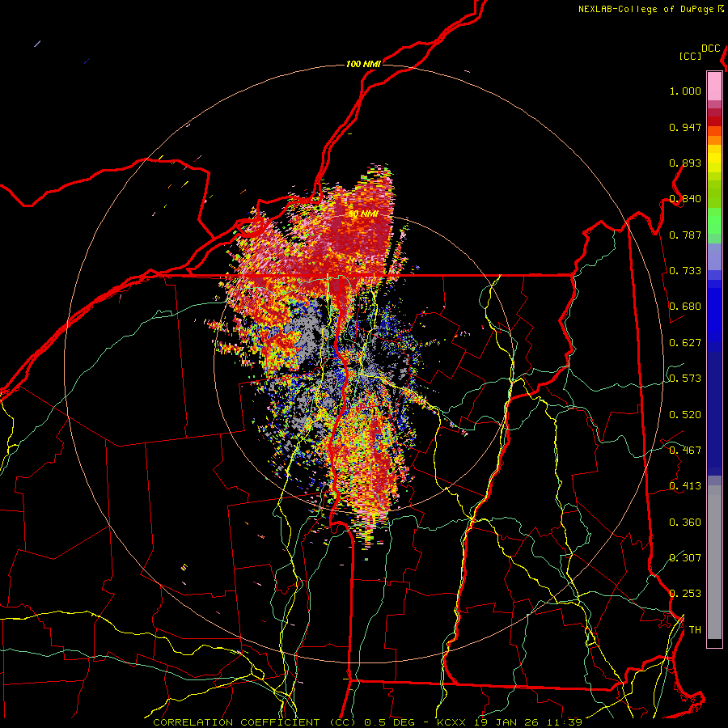Click the 0.947 value on the color scale
The height and width of the screenshot is (728, 728).
coord(685,127)
